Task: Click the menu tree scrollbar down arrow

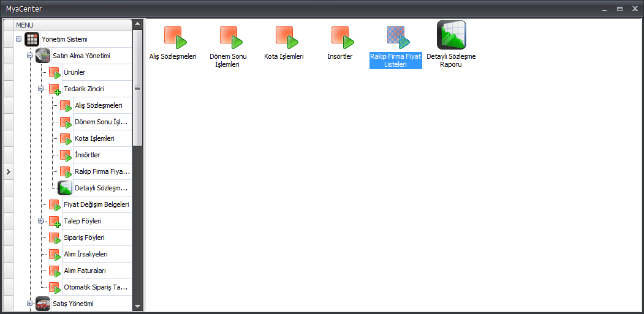Action: (137, 306)
